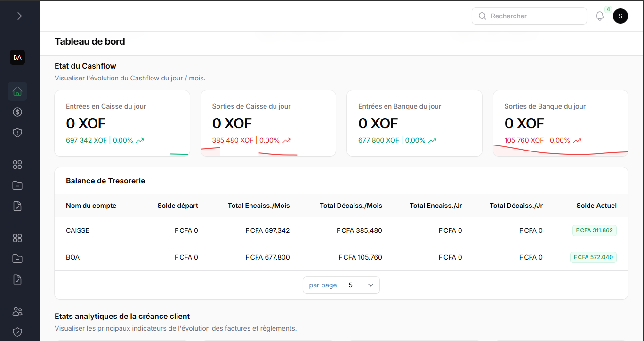Select the BOA account row

point(73,257)
